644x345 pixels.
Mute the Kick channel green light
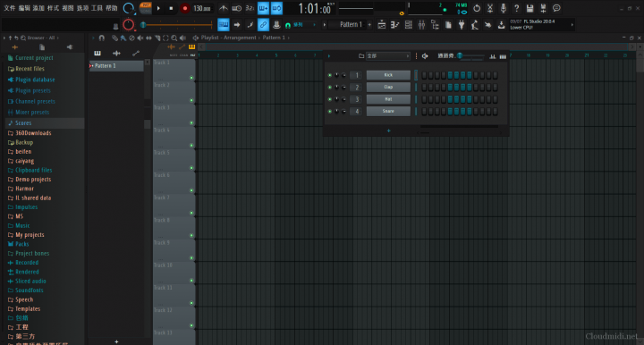coord(329,75)
